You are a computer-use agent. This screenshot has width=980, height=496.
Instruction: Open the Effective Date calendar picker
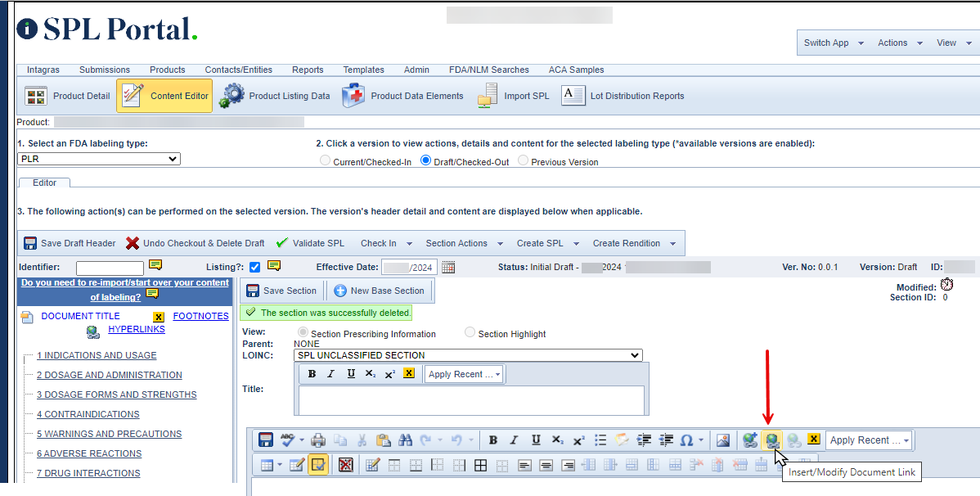pyautogui.click(x=448, y=268)
